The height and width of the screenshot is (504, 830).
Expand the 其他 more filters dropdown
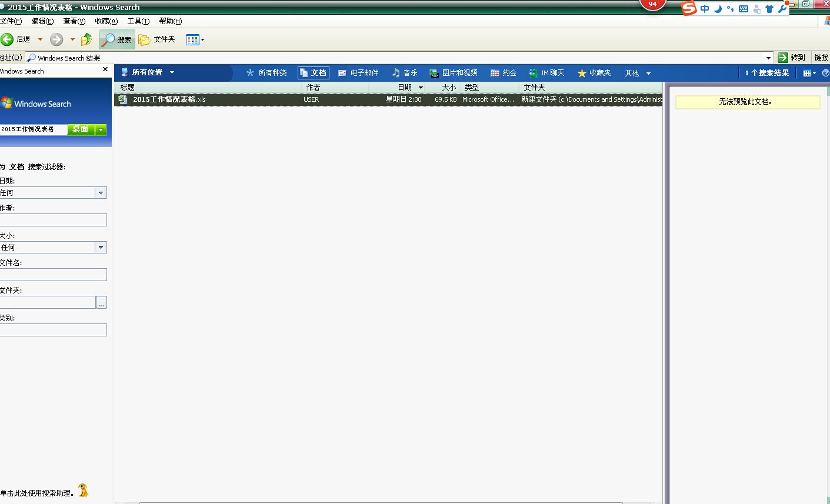pos(638,73)
